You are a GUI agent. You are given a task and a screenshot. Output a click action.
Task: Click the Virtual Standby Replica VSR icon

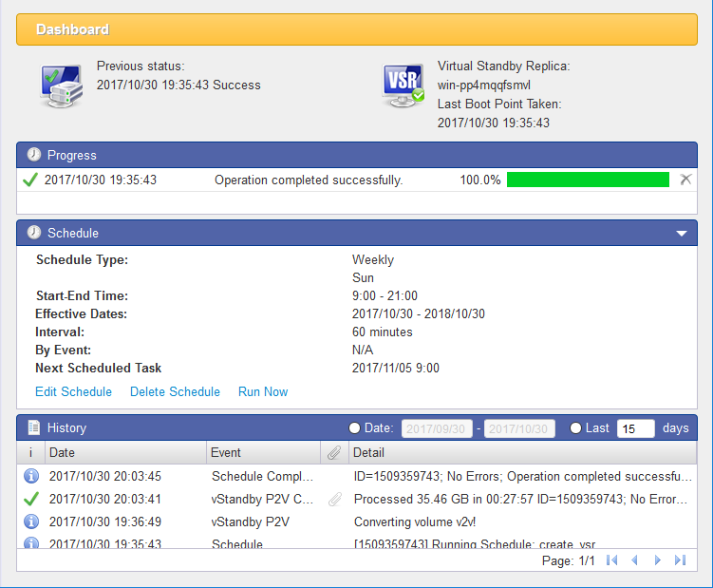click(403, 85)
